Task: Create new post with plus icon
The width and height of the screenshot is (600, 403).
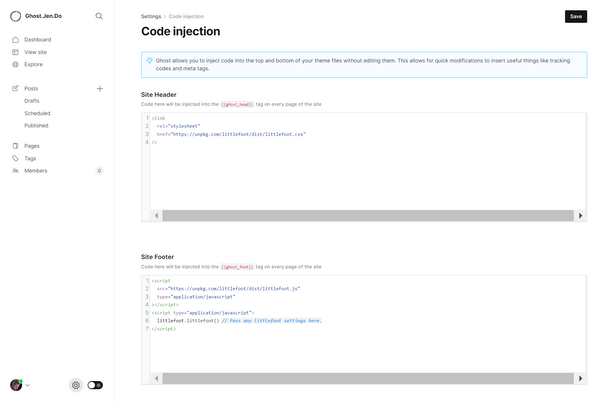Action: 99,89
